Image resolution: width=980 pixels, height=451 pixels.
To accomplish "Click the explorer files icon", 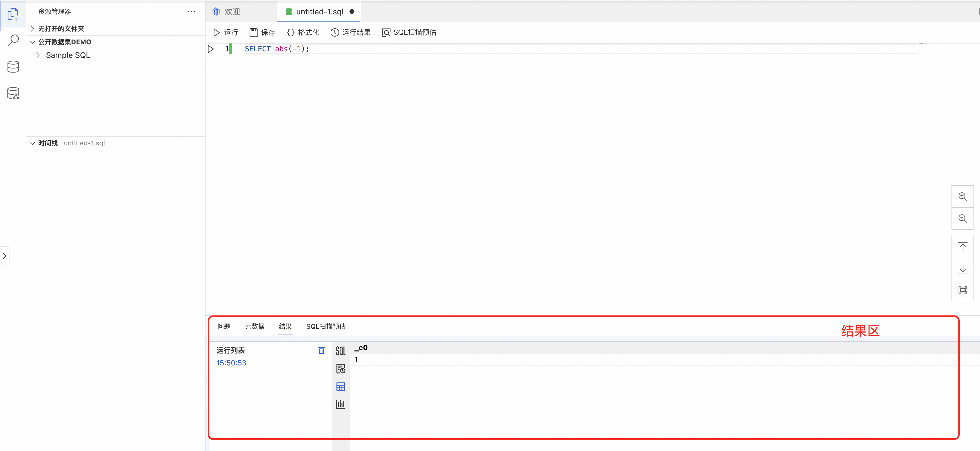I will pyautogui.click(x=13, y=14).
